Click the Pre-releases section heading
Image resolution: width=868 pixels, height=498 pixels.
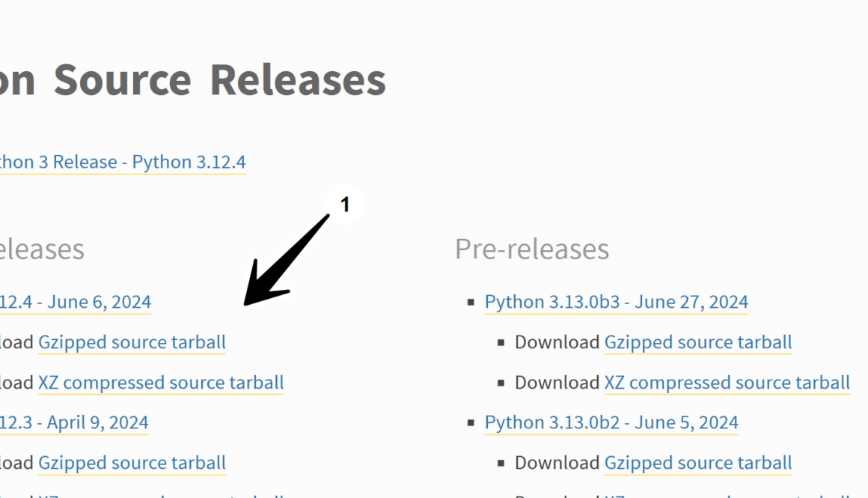tap(531, 249)
